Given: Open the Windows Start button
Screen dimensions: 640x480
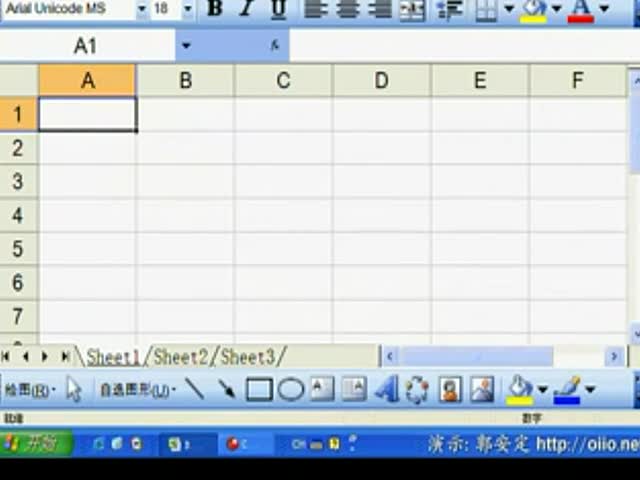Looking at the screenshot, I should pos(36,443).
